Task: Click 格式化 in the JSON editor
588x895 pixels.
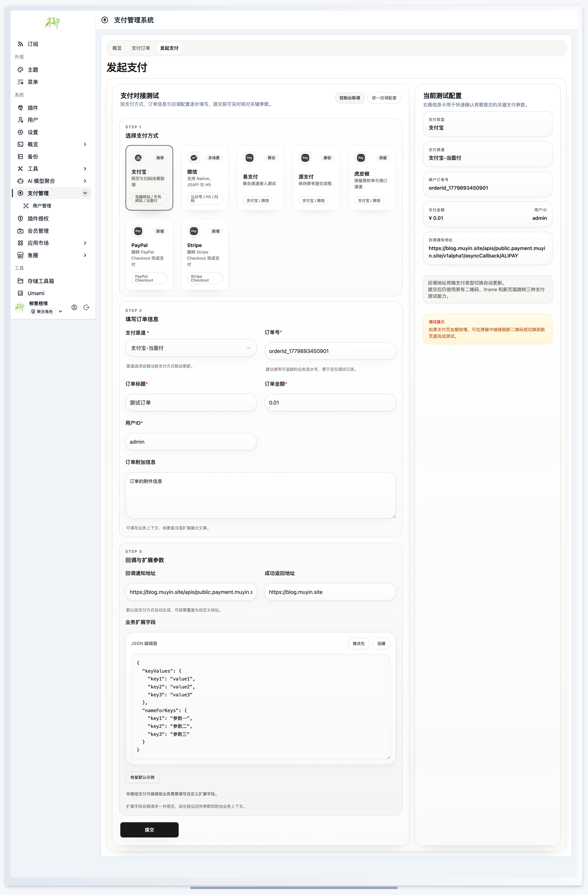Action: click(x=359, y=643)
